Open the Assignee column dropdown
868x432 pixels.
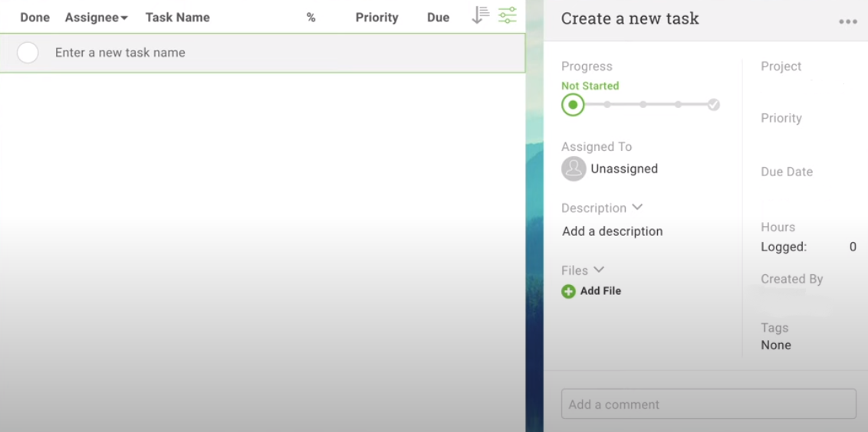point(97,18)
